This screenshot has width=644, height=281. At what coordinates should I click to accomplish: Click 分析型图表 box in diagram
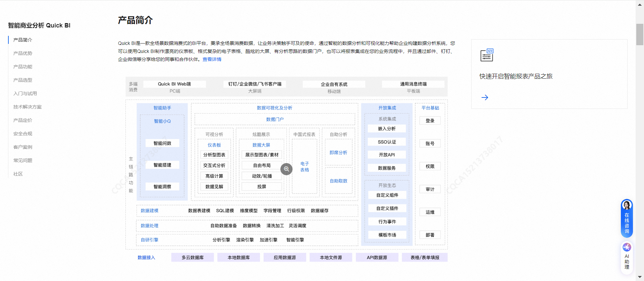tap(214, 155)
